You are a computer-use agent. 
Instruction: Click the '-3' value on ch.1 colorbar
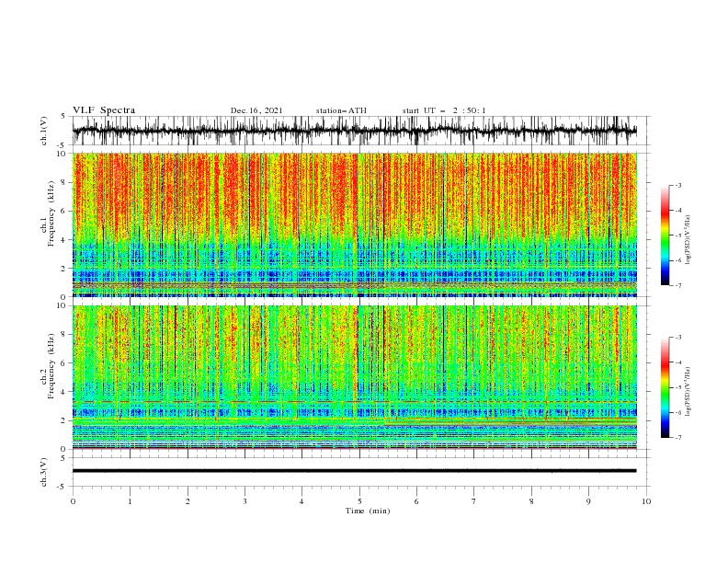click(678, 185)
